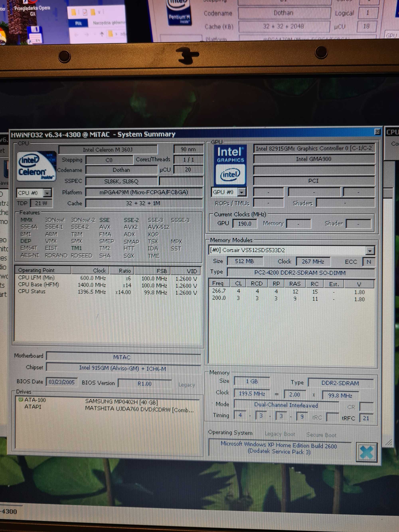Click the Cores/Threads 1 / 1 field
Image resolution: width=399 pixels, height=532 pixels.
188,160
